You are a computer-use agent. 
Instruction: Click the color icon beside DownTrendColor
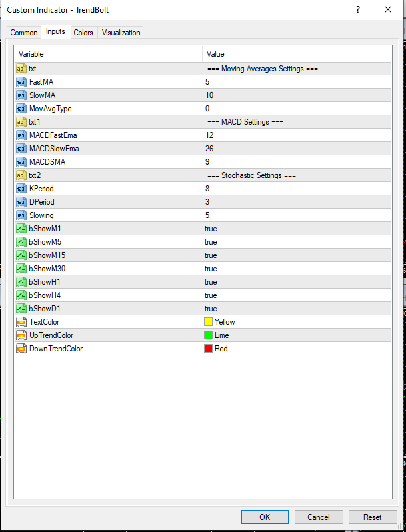point(21,349)
